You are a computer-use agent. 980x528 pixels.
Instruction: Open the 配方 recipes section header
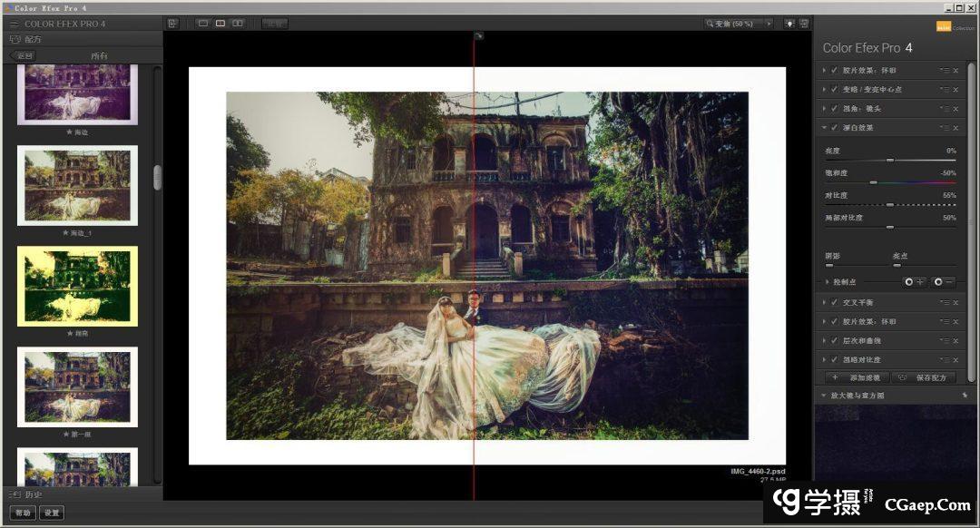click(33, 39)
